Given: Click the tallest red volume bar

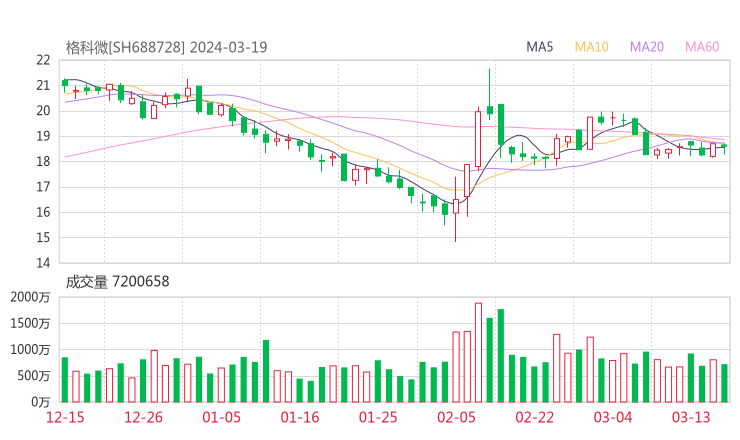Looking at the screenshot, I should (x=478, y=353).
